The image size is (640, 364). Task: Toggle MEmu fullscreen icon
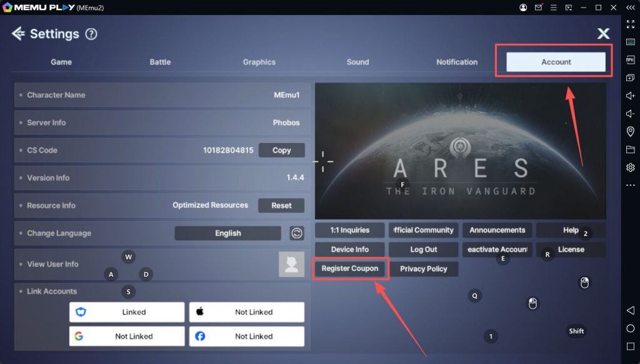click(x=630, y=24)
